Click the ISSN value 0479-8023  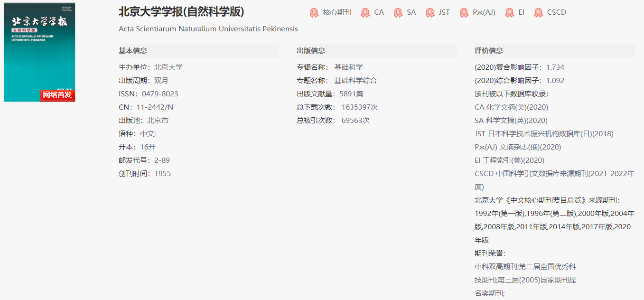(160, 94)
